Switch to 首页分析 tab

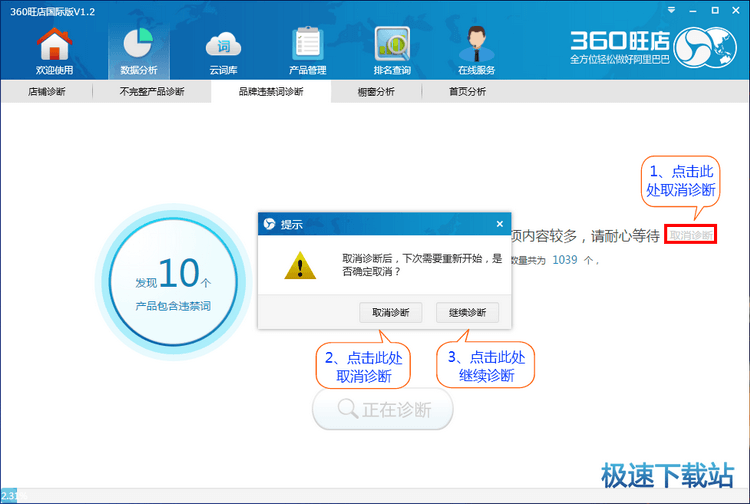click(467, 91)
